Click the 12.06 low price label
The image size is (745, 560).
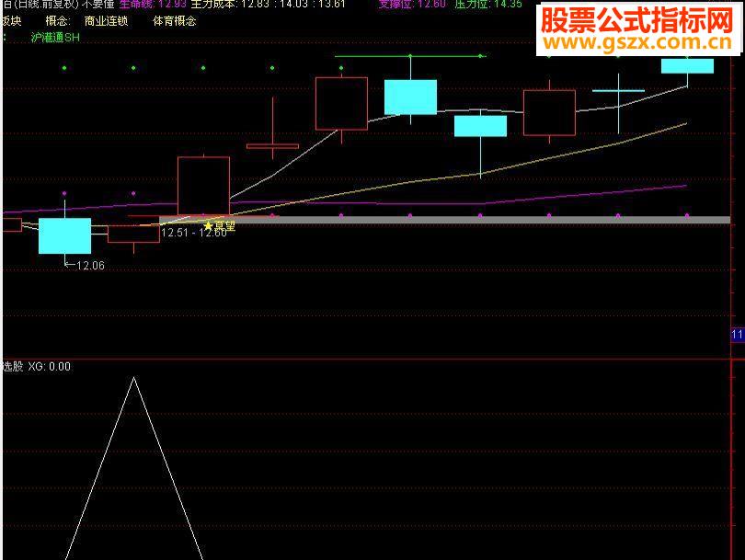tap(90, 266)
